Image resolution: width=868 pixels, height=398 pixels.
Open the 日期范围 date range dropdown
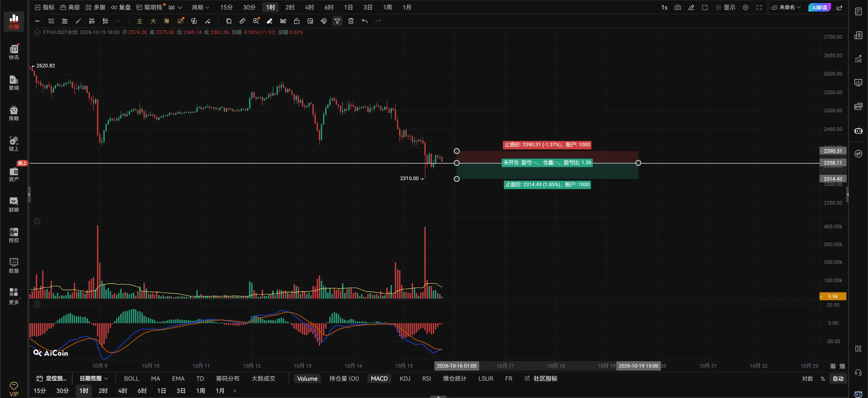[x=94, y=378]
